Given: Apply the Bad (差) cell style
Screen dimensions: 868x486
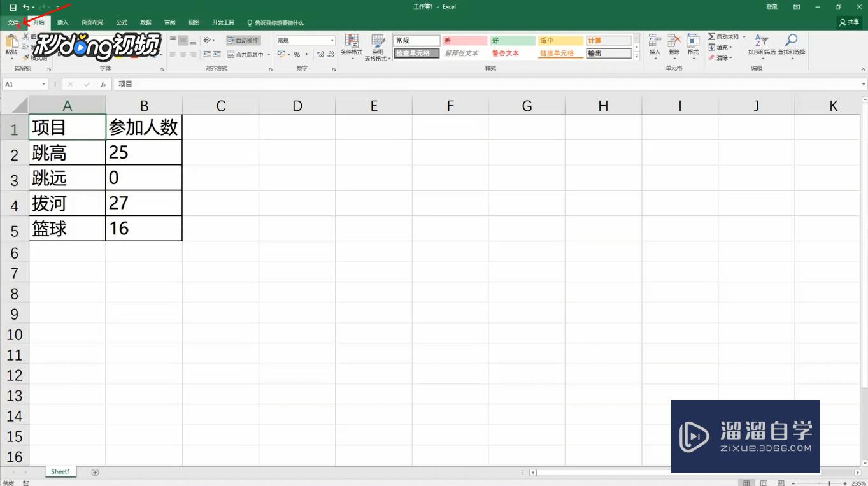Looking at the screenshot, I should click(x=465, y=41).
